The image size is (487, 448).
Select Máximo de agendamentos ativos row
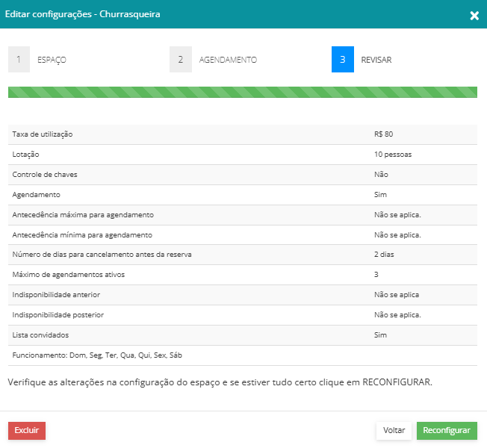(x=243, y=275)
